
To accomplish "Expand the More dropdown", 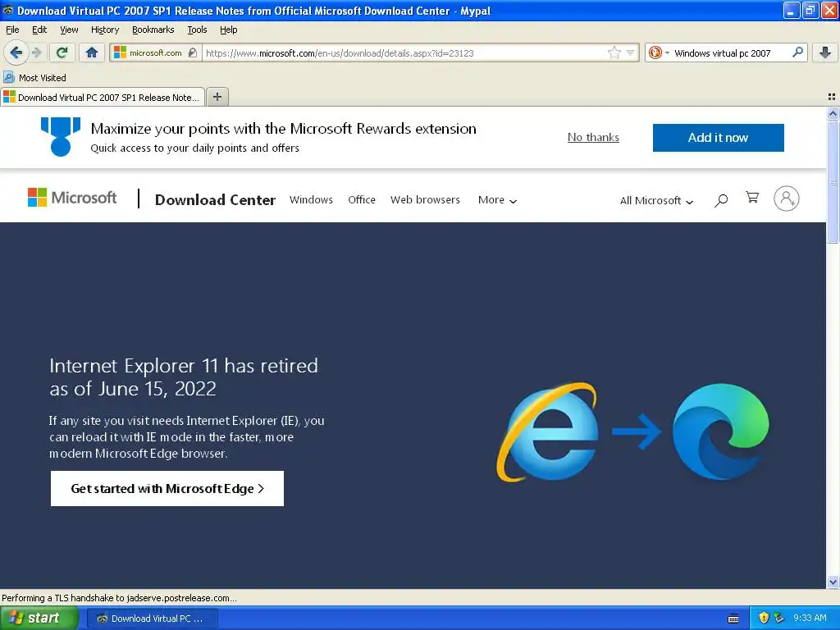I will (x=497, y=200).
